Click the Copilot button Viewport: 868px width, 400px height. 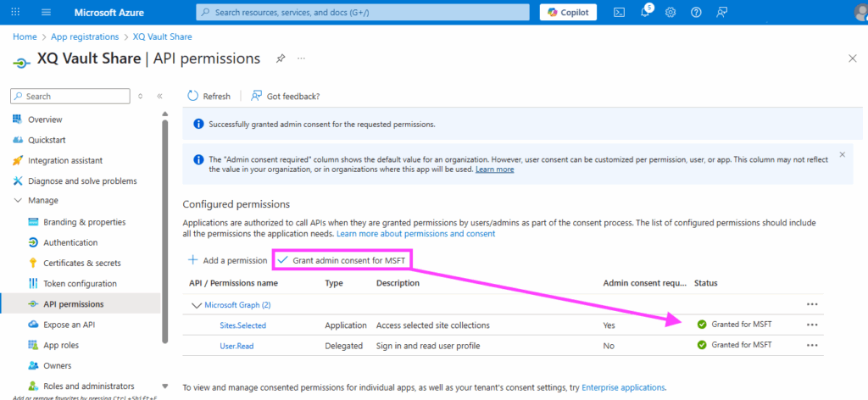click(568, 12)
